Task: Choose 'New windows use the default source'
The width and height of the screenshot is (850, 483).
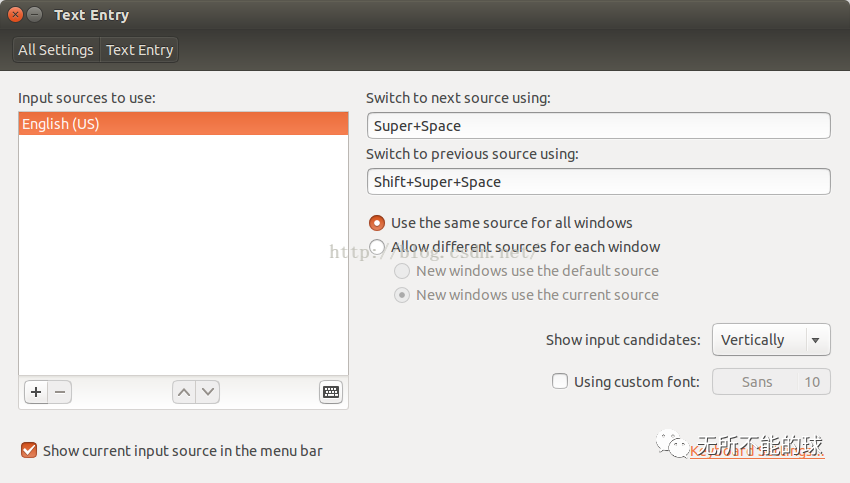Action: (x=402, y=271)
